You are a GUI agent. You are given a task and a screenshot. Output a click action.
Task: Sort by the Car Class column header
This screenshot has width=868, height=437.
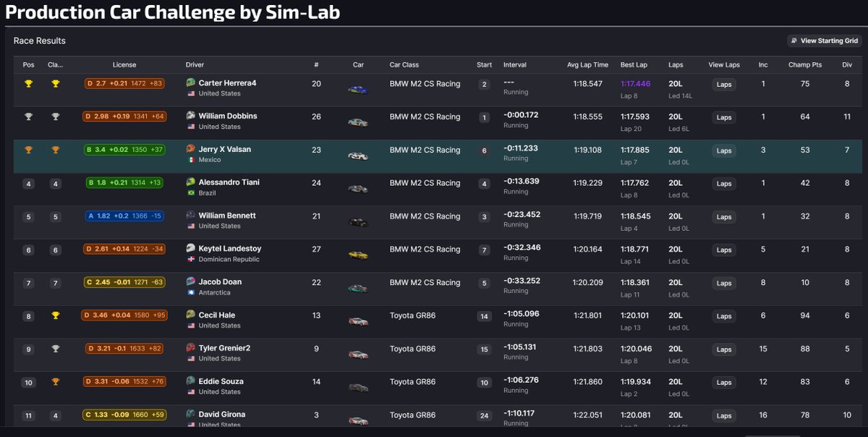(x=404, y=64)
